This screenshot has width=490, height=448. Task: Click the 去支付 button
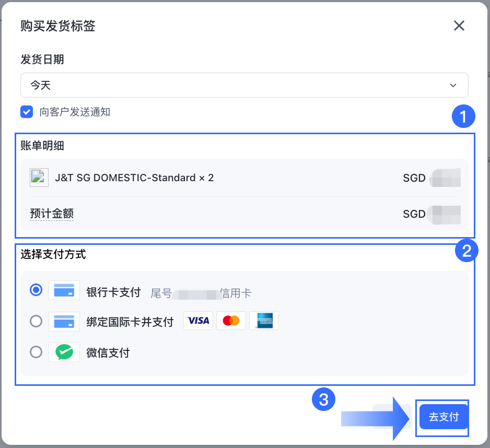pos(444,417)
